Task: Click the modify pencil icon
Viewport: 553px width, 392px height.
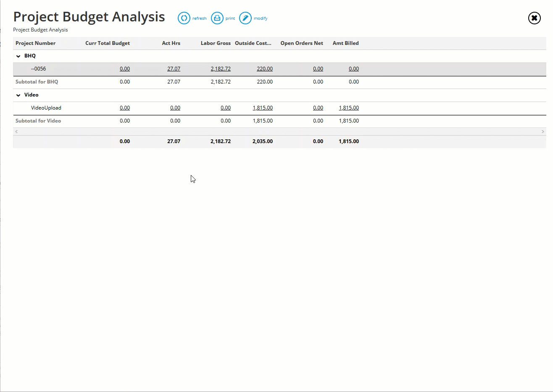Action: click(x=245, y=18)
